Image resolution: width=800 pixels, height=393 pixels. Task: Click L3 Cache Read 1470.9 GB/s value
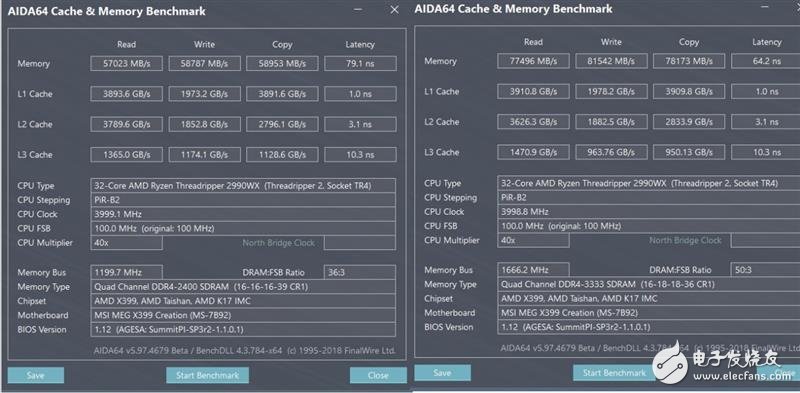(x=533, y=152)
